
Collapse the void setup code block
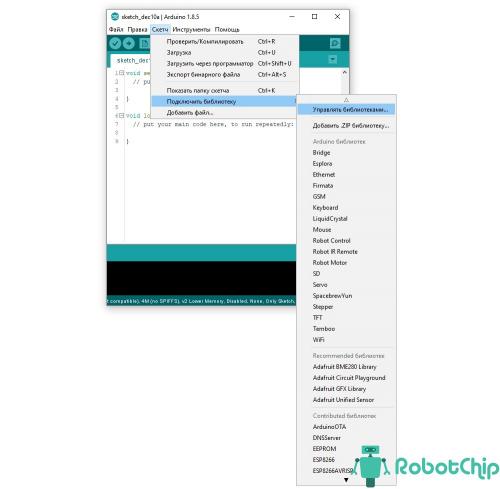click(122, 73)
